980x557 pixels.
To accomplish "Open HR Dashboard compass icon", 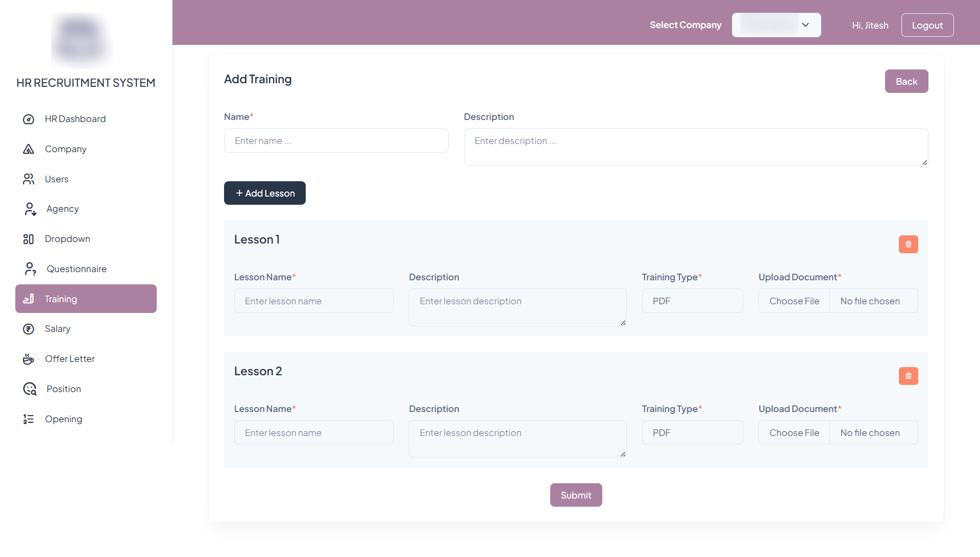I will [29, 119].
